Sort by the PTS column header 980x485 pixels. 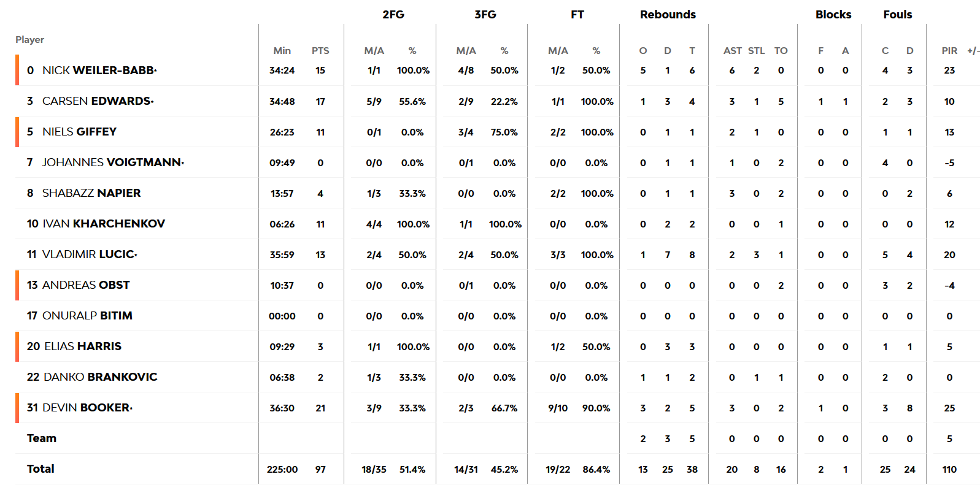320,51
